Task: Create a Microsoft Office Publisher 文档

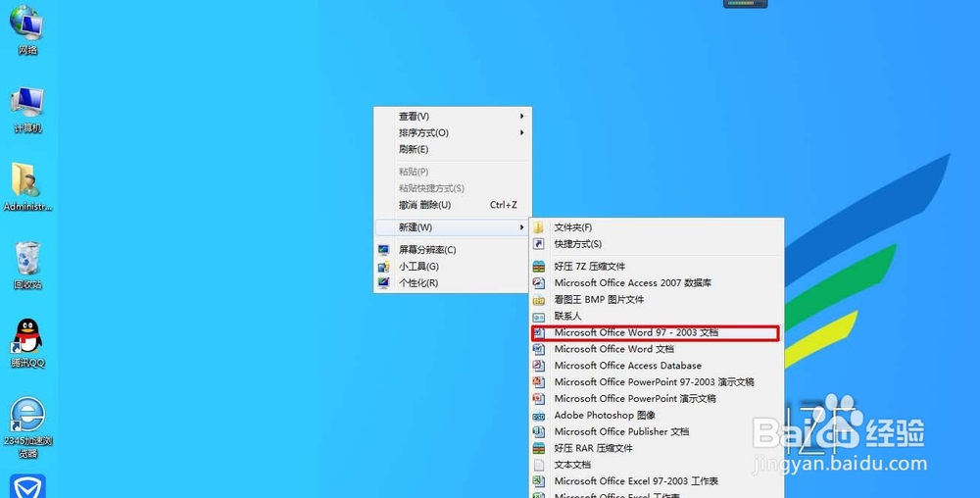Action: click(x=657, y=431)
